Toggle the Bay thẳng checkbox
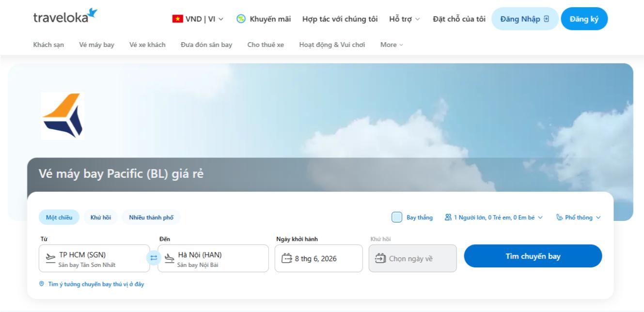The width and height of the screenshot is (644, 312). [397, 218]
